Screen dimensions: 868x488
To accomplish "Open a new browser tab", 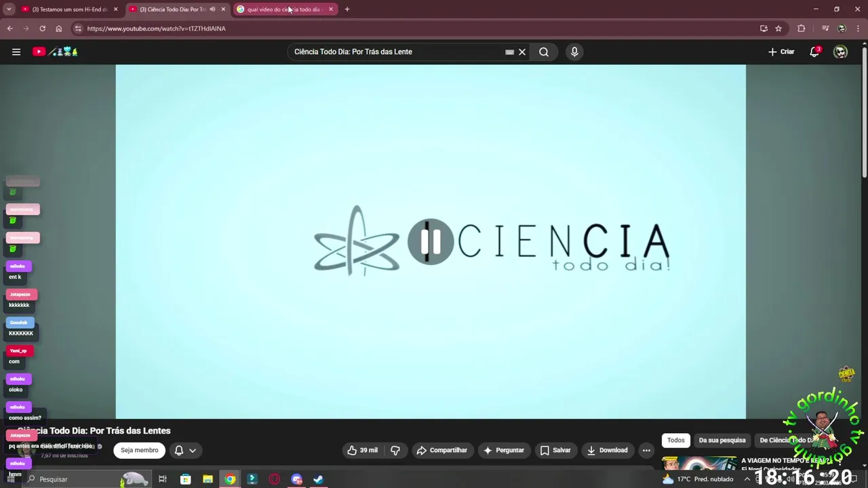I will point(347,9).
